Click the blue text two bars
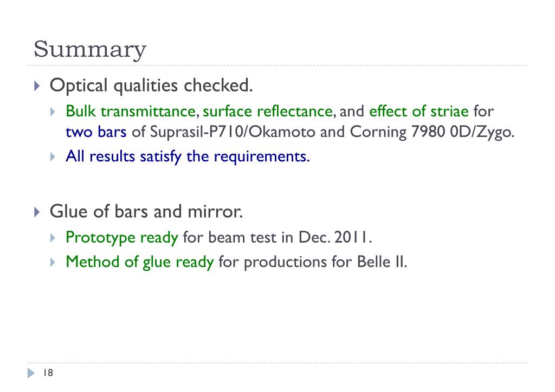Viewport: 555px width, 392px height. point(96,132)
